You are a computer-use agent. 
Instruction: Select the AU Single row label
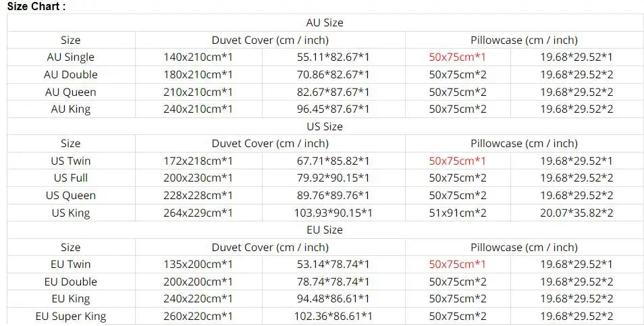pyautogui.click(x=71, y=57)
